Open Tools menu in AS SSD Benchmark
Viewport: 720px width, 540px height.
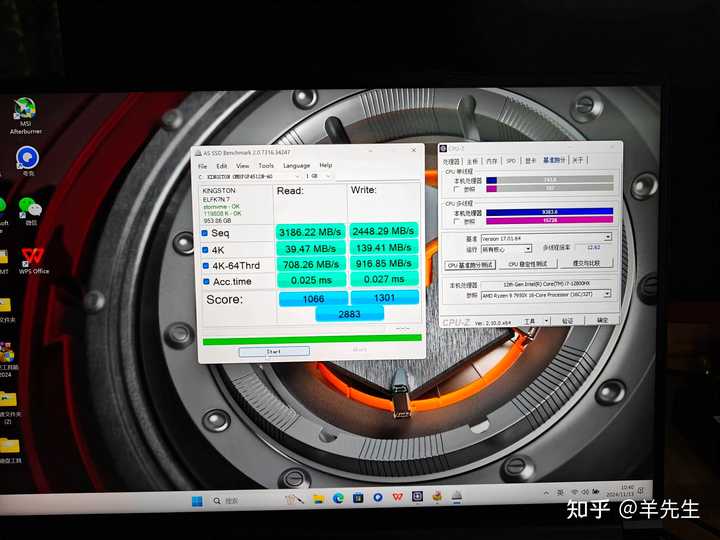tap(266, 165)
